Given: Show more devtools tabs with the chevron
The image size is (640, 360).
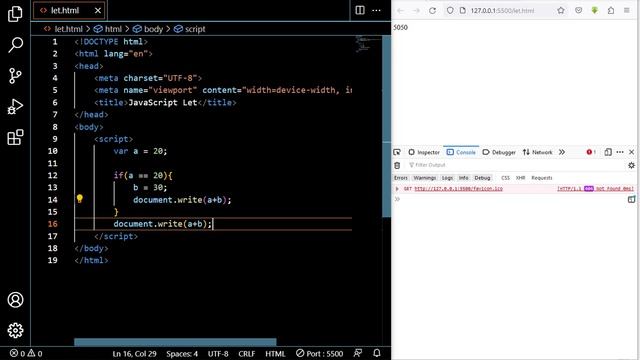Looking at the screenshot, I should [562, 152].
